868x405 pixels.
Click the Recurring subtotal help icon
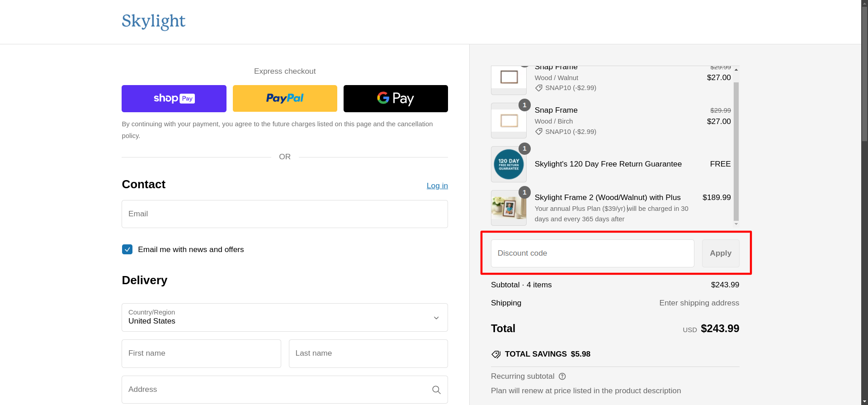coord(562,376)
